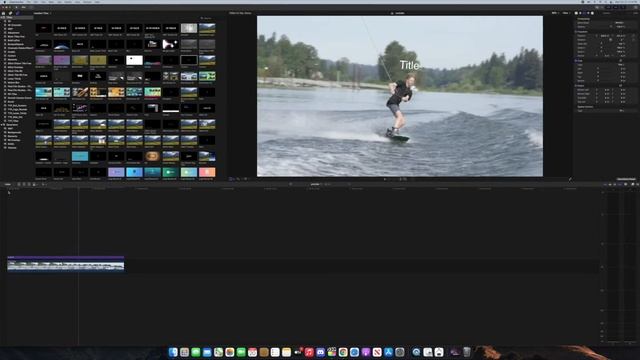640x360 pixels.
Task: Open the Mark menu
Action: tap(51, 2)
